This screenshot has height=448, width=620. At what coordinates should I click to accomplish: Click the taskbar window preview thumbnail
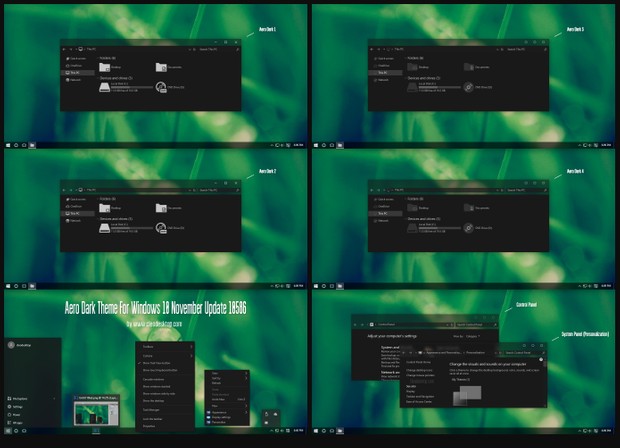[x=96, y=413]
